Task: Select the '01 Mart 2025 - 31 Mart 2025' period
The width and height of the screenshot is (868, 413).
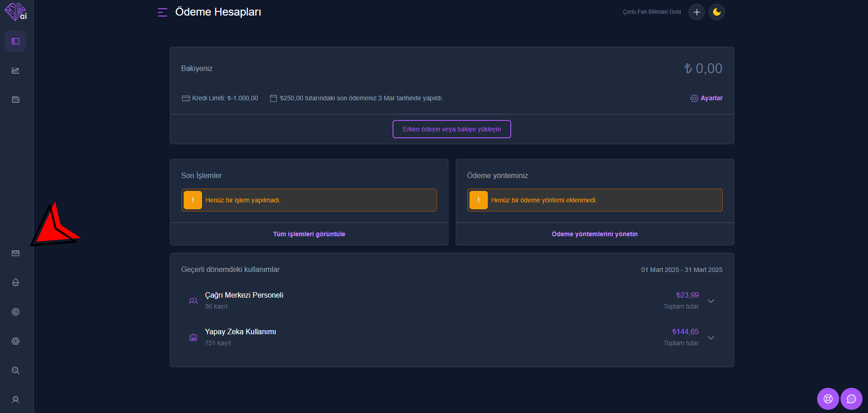Action: [682, 270]
